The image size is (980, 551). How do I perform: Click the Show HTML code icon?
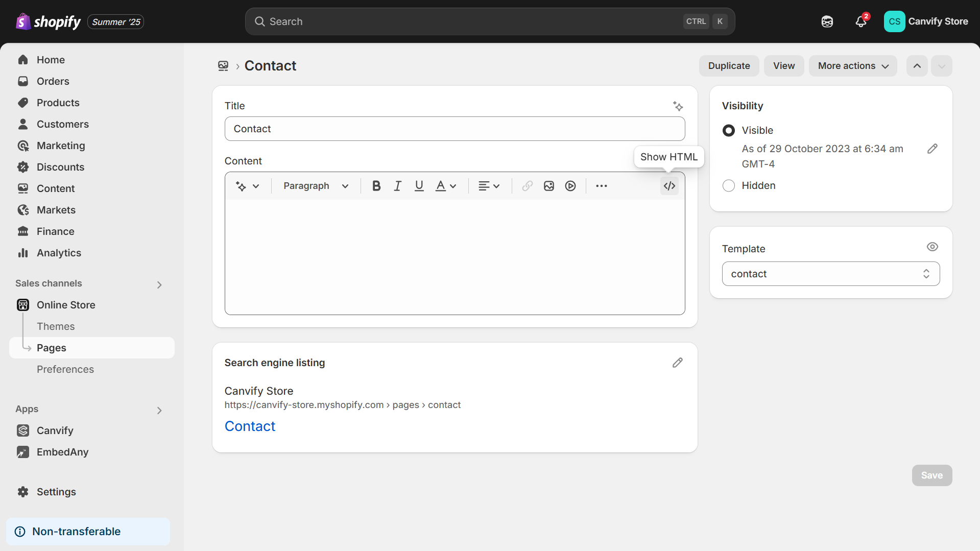(669, 186)
